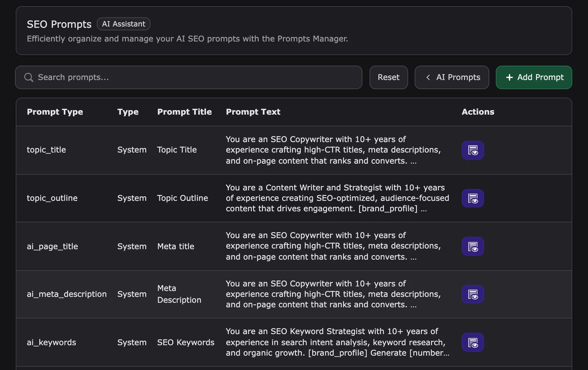This screenshot has height=370, width=588.
Task: Click System type in topic_outline row
Action: 132,198
